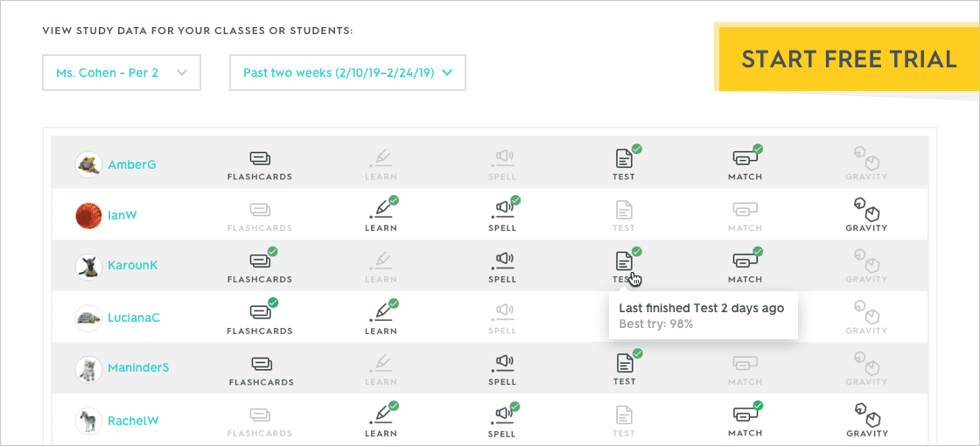980x446 pixels.
Task: Open AmberG's student profile link
Action: point(132,164)
